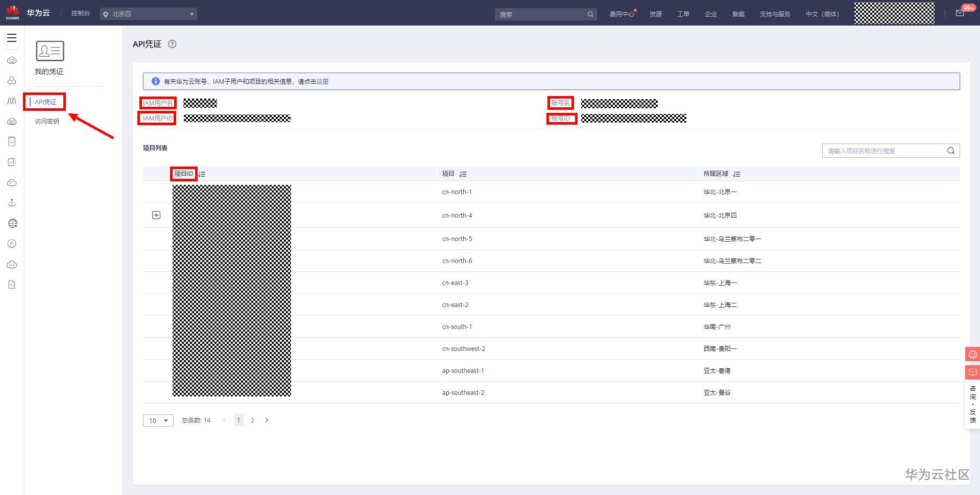Open the 资源 menu
980x495 pixels.
(656, 14)
